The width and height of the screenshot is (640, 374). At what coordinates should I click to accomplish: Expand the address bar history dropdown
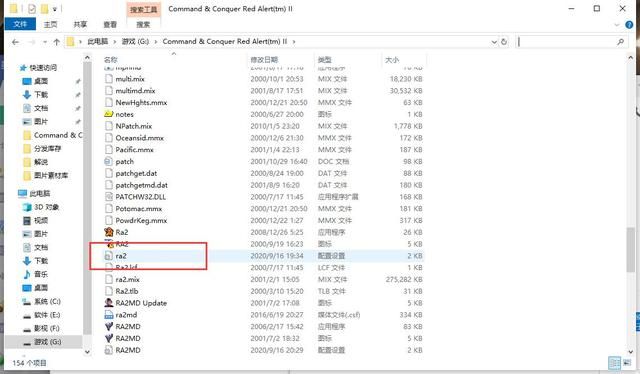[494, 42]
